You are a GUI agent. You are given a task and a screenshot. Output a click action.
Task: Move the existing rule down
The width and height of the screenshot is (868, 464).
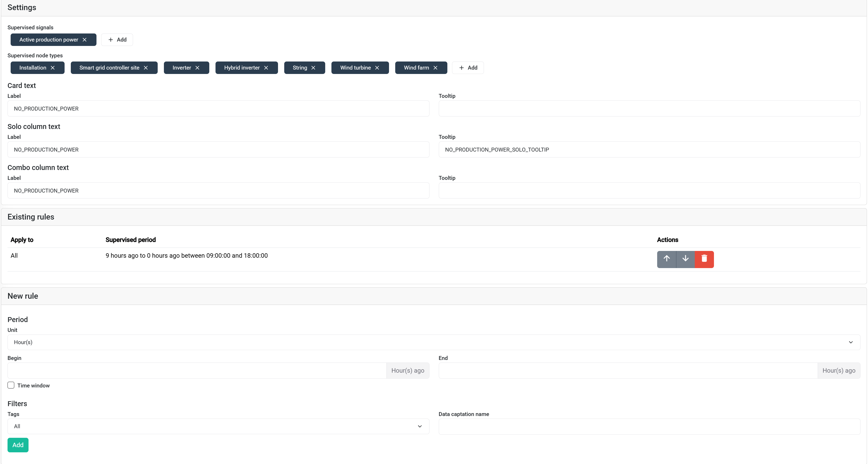[685, 259]
